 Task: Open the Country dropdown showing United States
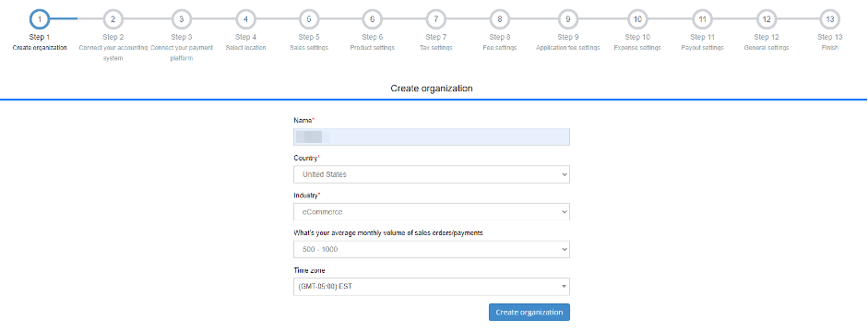tap(431, 174)
